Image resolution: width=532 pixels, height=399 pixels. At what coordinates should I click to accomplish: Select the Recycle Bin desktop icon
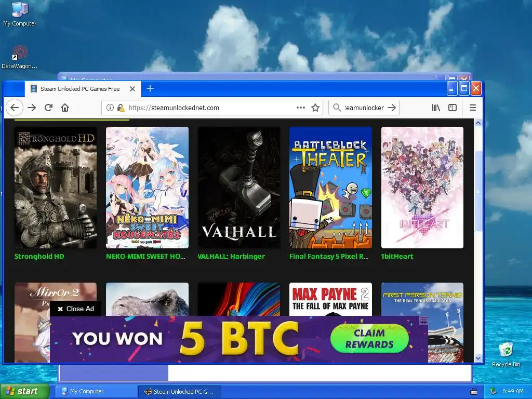pyautogui.click(x=506, y=354)
